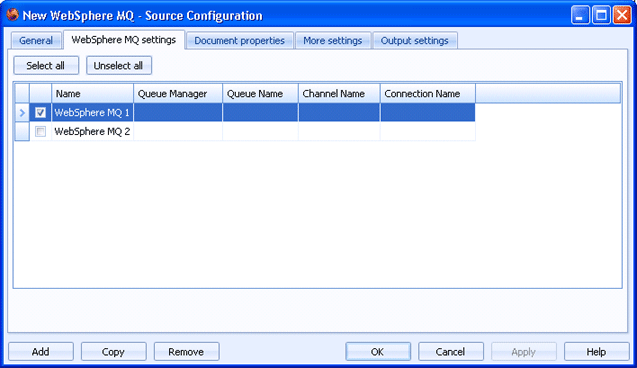Click the application icon in the title bar
637x368 pixels.
coord(13,15)
